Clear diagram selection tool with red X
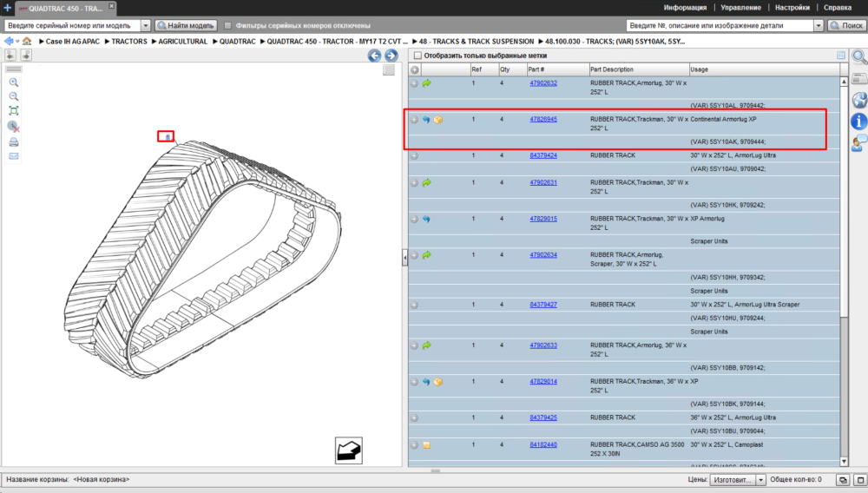Image resolution: width=868 pixels, height=493 pixels. coord(14,127)
